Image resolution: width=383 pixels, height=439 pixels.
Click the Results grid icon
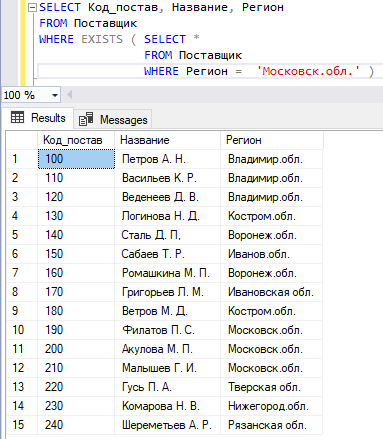pyautogui.click(x=17, y=117)
